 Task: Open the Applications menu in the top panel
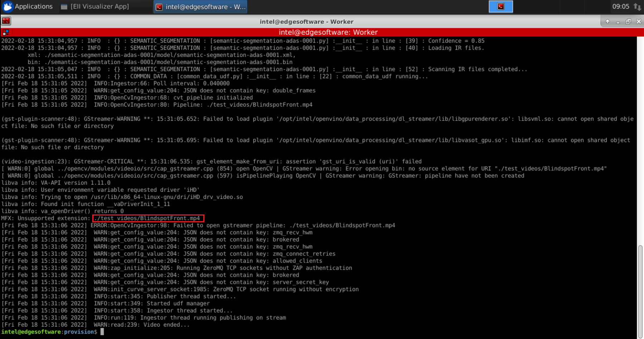pos(28,6)
